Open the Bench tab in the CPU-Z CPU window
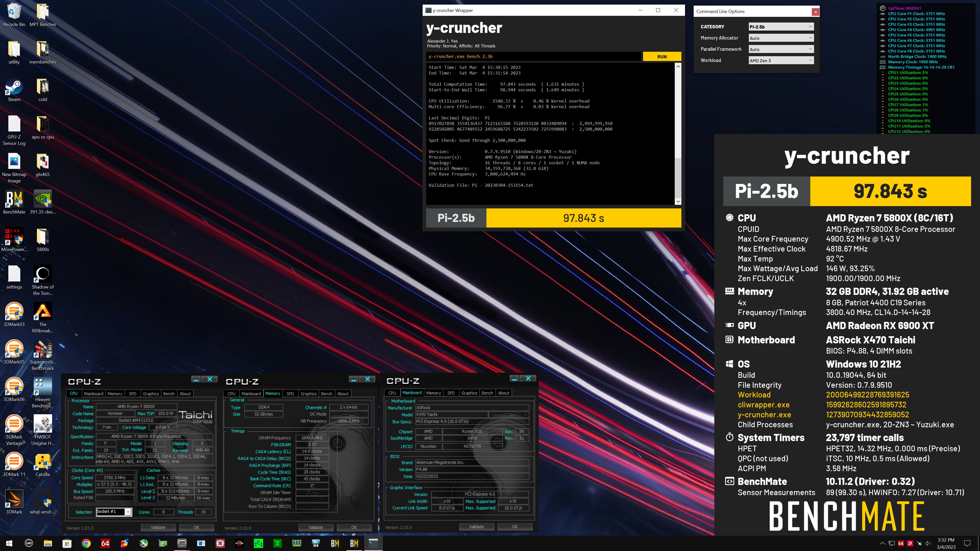 (x=169, y=394)
